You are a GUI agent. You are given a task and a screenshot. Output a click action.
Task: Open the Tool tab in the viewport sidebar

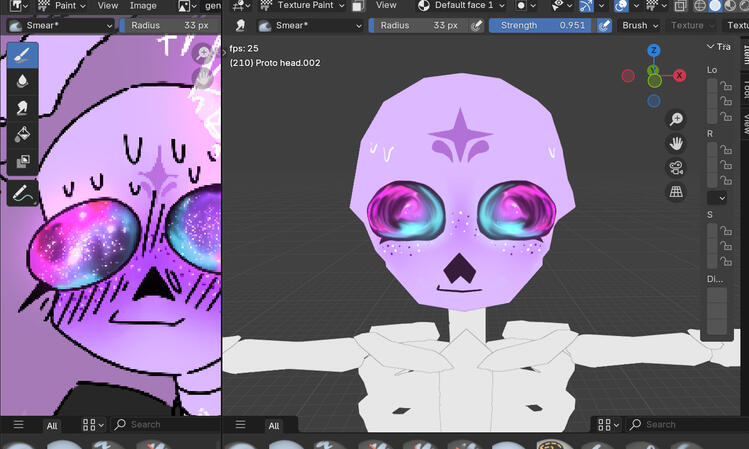(x=745, y=88)
